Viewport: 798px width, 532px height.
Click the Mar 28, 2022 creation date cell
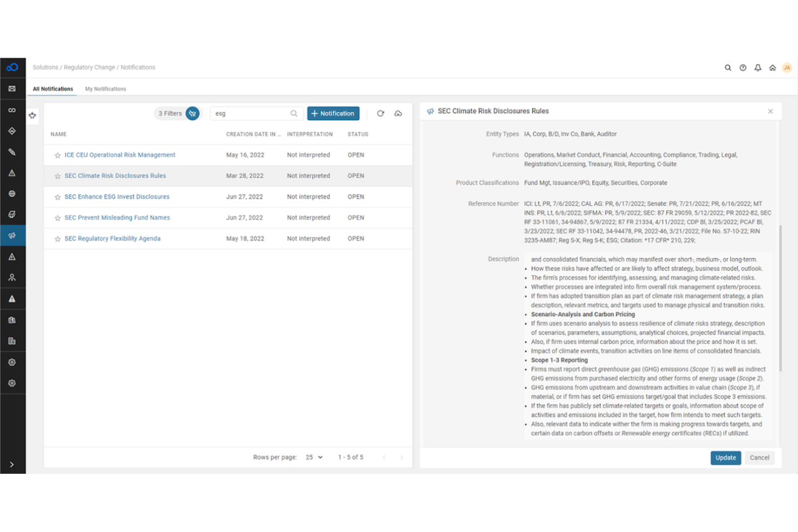(245, 176)
